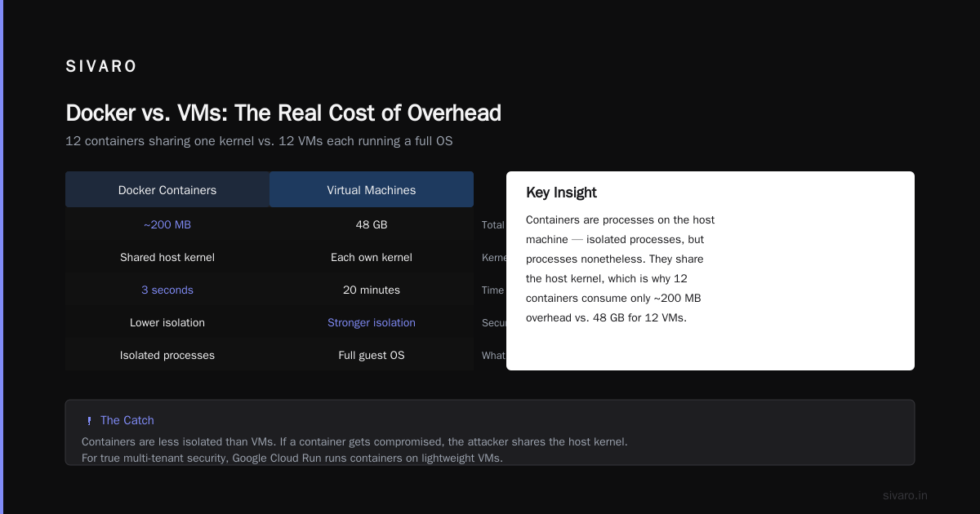980x514 pixels.
Task: Select the Virtual Machines column header
Action: click(372, 189)
